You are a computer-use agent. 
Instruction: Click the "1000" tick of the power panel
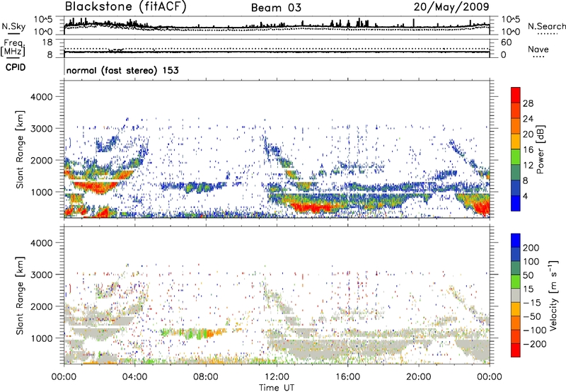42,192
